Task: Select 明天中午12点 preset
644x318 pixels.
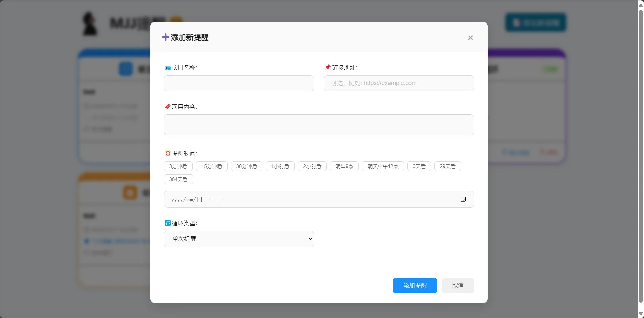Action: pos(383,166)
